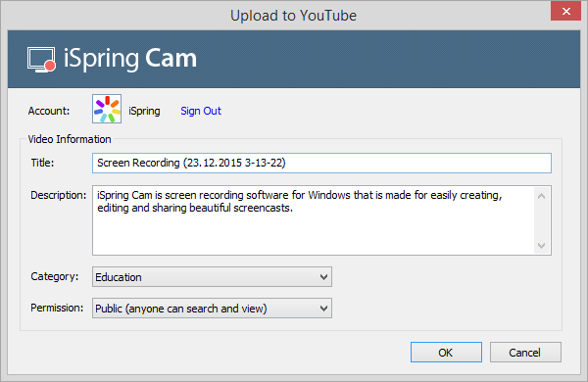
Task: Click the Account label
Action: [49, 111]
